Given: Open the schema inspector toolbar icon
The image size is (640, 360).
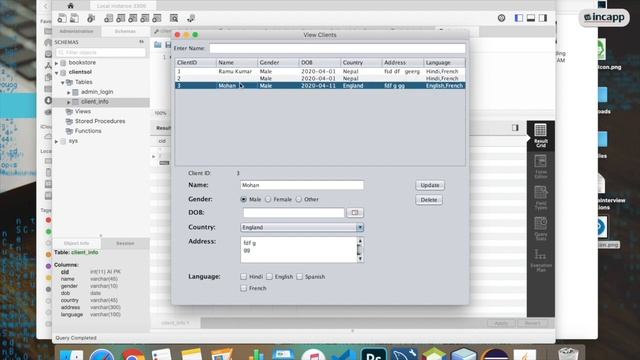Looking at the screenshot, I should pyautogui.click(x=91, y=18).
